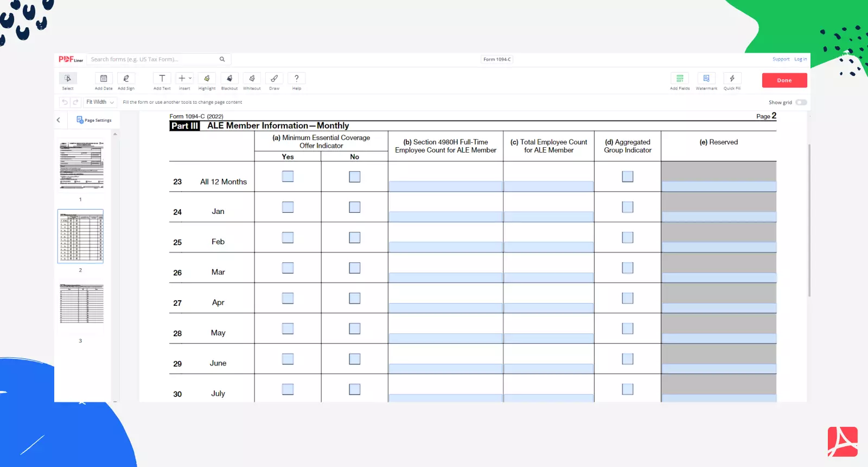Open the Log in link
This screenshot has width=868, height=467.
coord(800,59)
